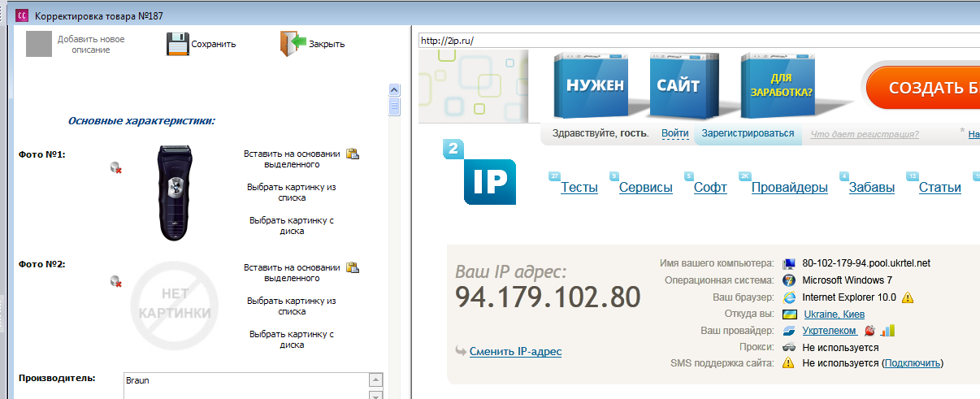
Task: Click the arrow icon before Сменить IP-адрес
Action: [x=461, y=351]
